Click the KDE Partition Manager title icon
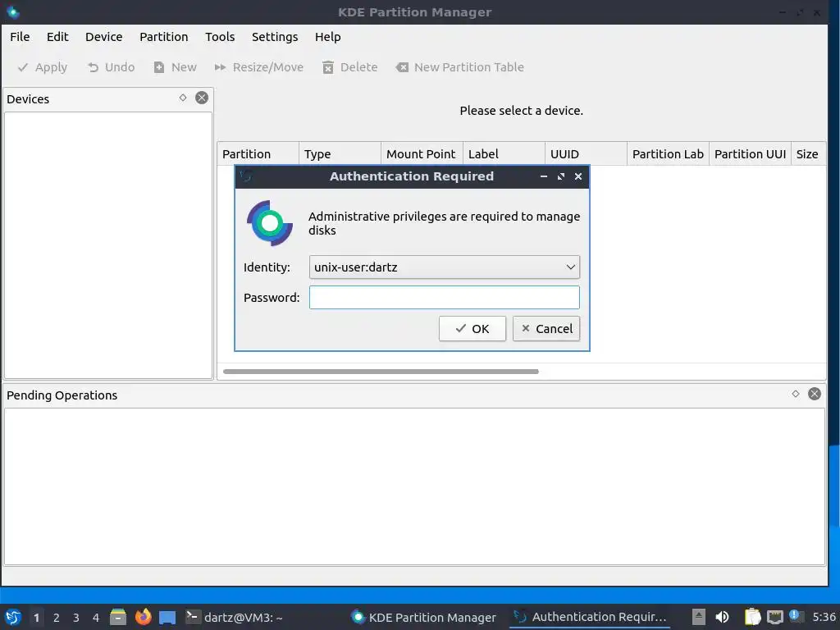 point(13,11)
